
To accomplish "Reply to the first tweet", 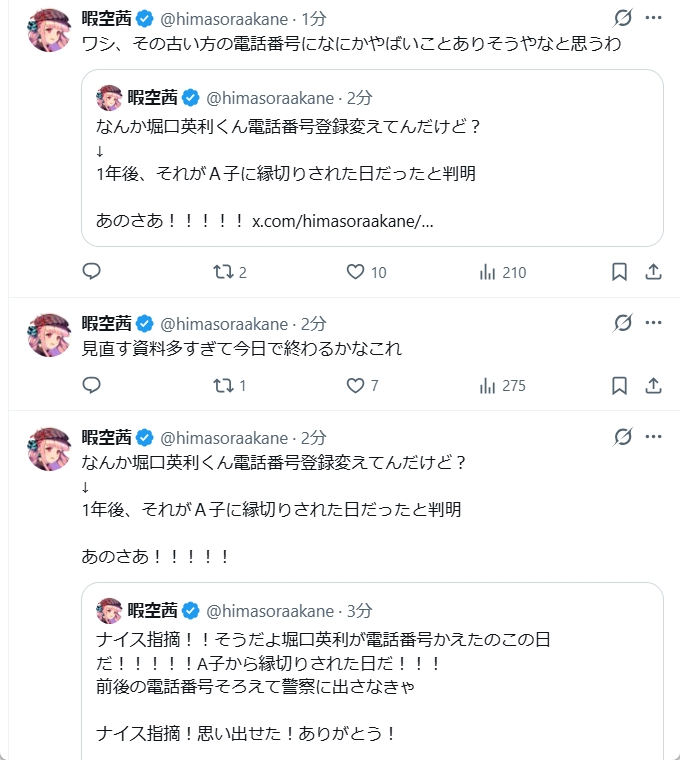I will (x=91, y=272).
